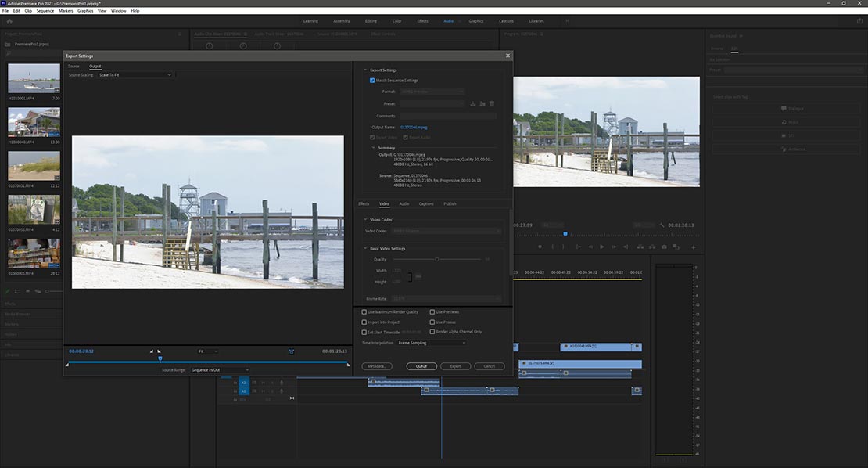This screenshot has width=868, height=468.
Task: Click the output name 01370046.mpeg link
Action: tap(414, 128)
